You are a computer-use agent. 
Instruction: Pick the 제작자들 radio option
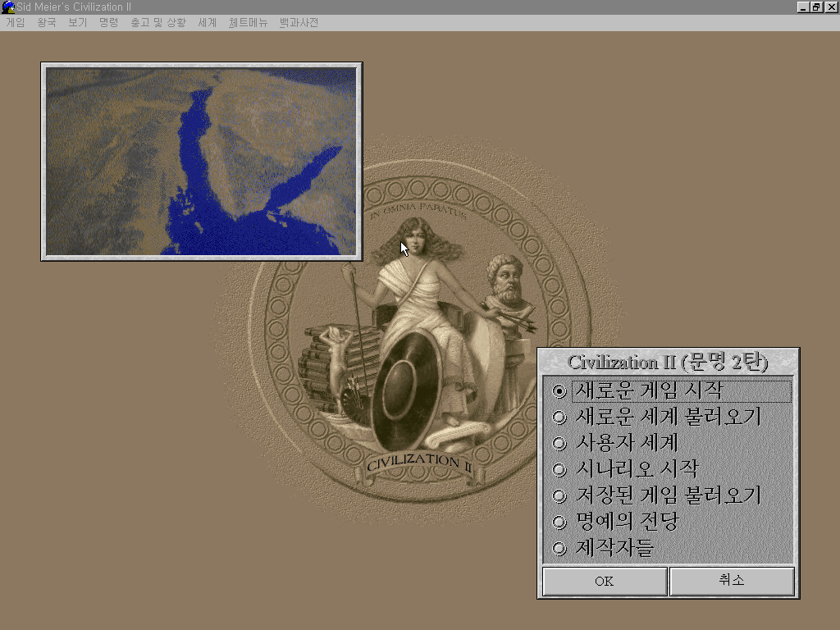[603, 548]
